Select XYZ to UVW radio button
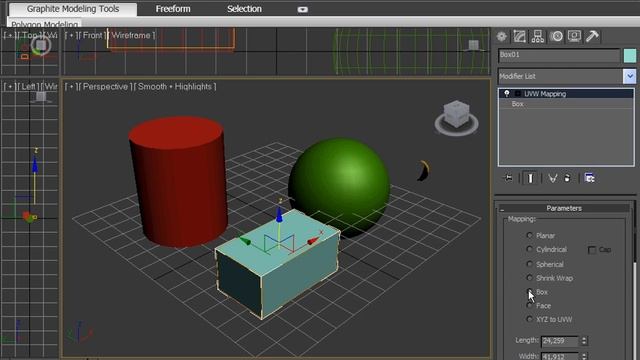 tap(529, 319)
